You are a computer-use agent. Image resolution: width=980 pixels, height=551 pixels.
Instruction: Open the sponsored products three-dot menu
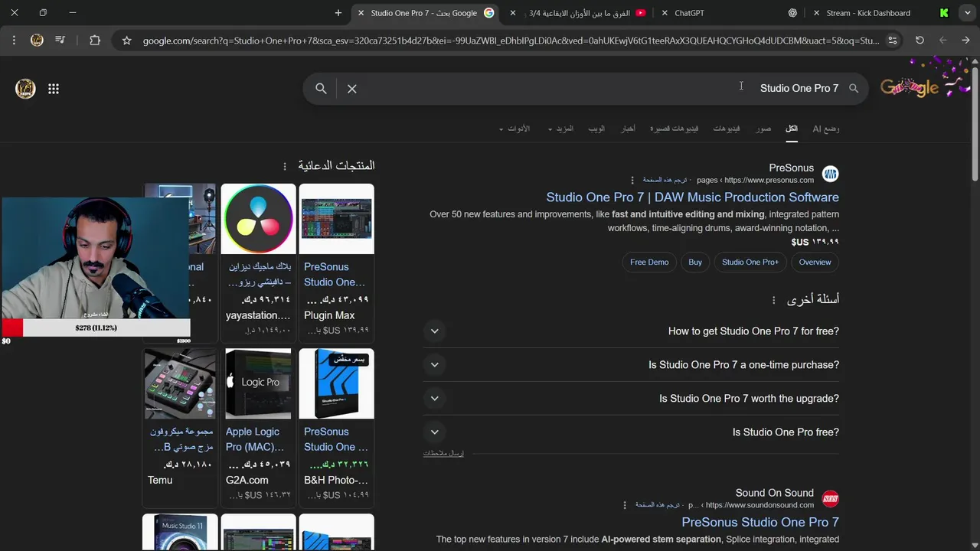point(285,166)
